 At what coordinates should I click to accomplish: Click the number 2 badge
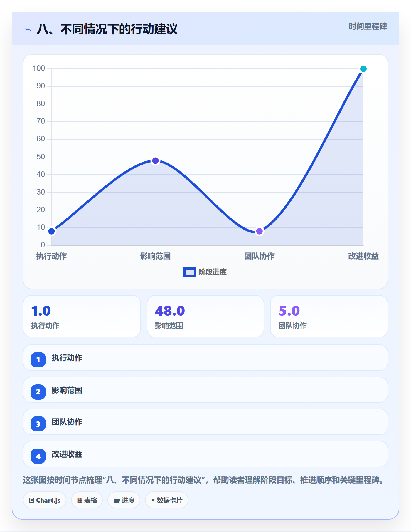click(x=38, y=392)
